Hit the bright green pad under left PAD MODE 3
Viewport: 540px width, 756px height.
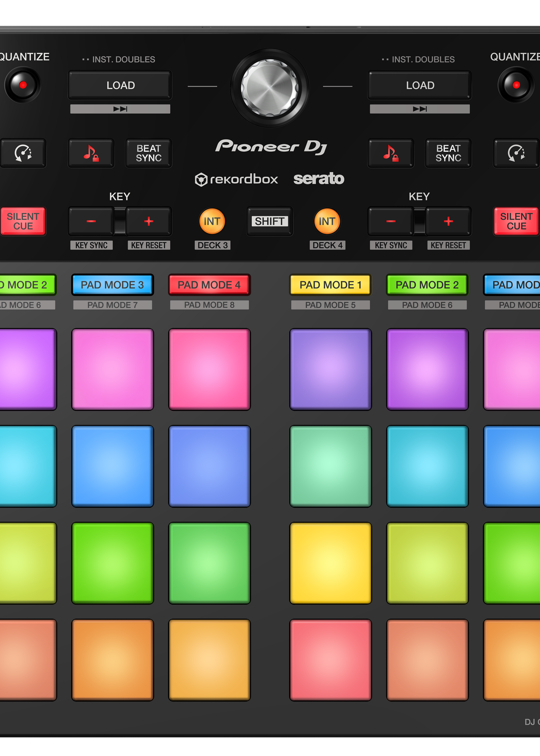coord(113,563)
